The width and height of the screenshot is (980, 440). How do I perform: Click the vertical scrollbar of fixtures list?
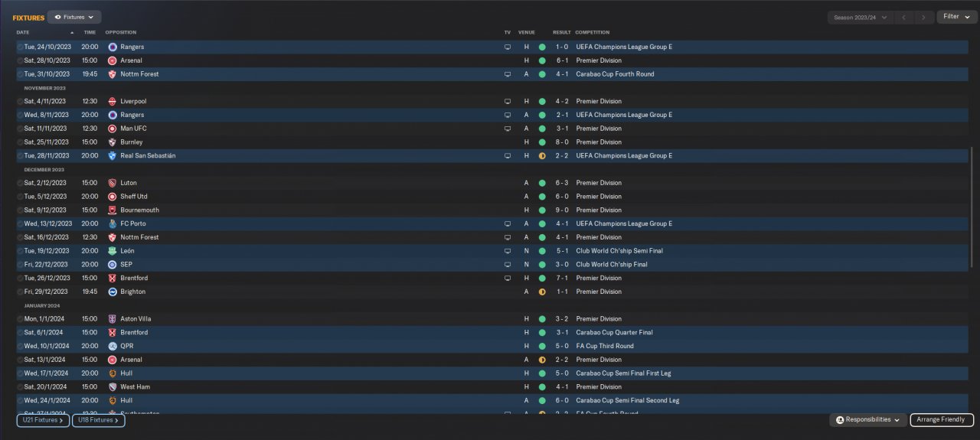pos(972,207)
